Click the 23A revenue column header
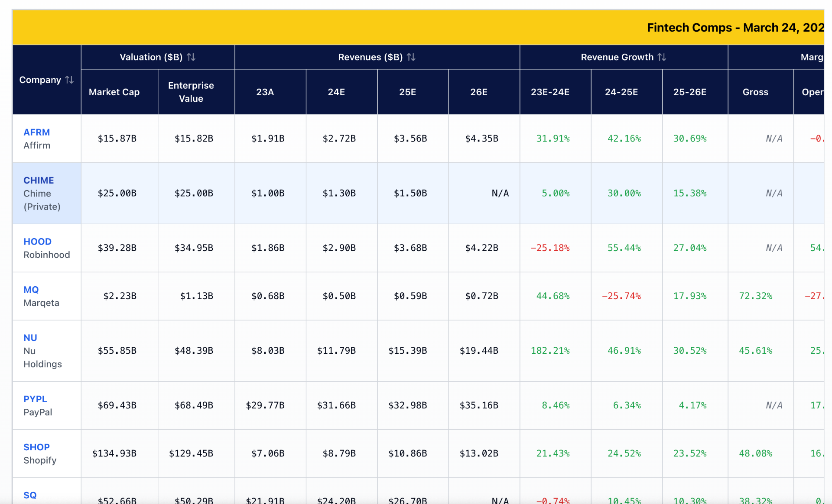 [265, 92]
